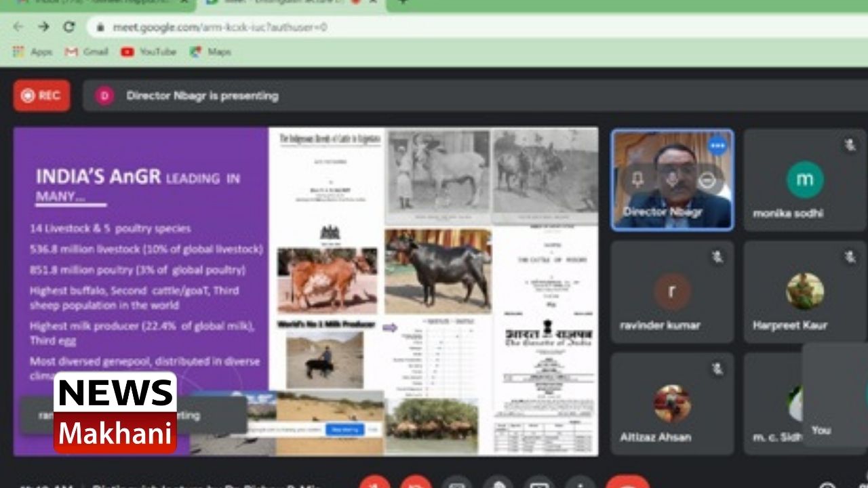Click the Director Nbagr is presenting banner
This screenshot has width=868, height=488.
pyautogui.click(x=202, y=96)
